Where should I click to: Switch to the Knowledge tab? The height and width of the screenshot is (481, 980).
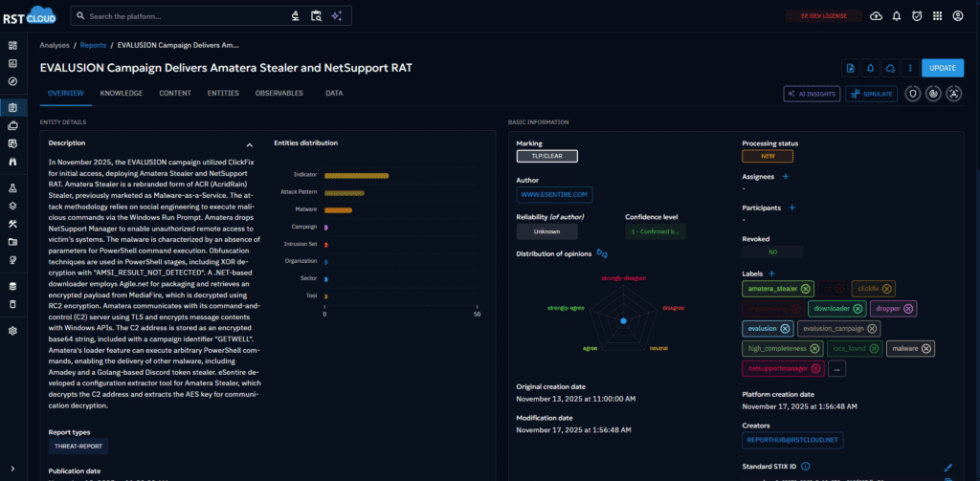point(122,93)
